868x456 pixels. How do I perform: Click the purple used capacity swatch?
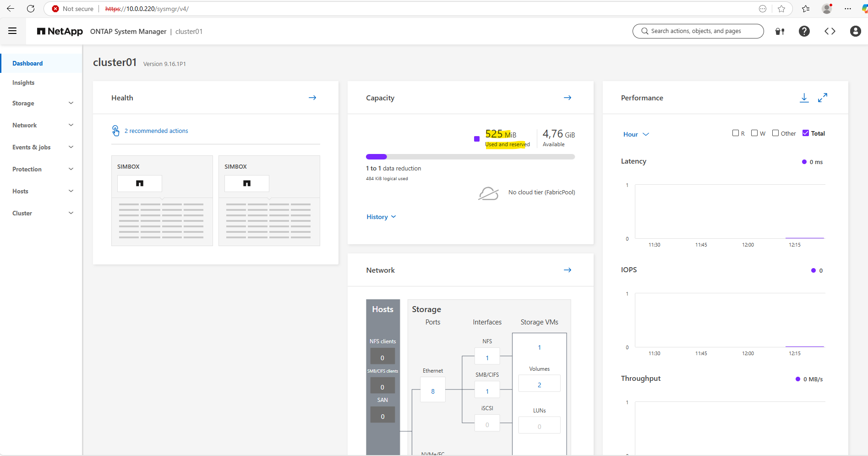click(477, 139)
